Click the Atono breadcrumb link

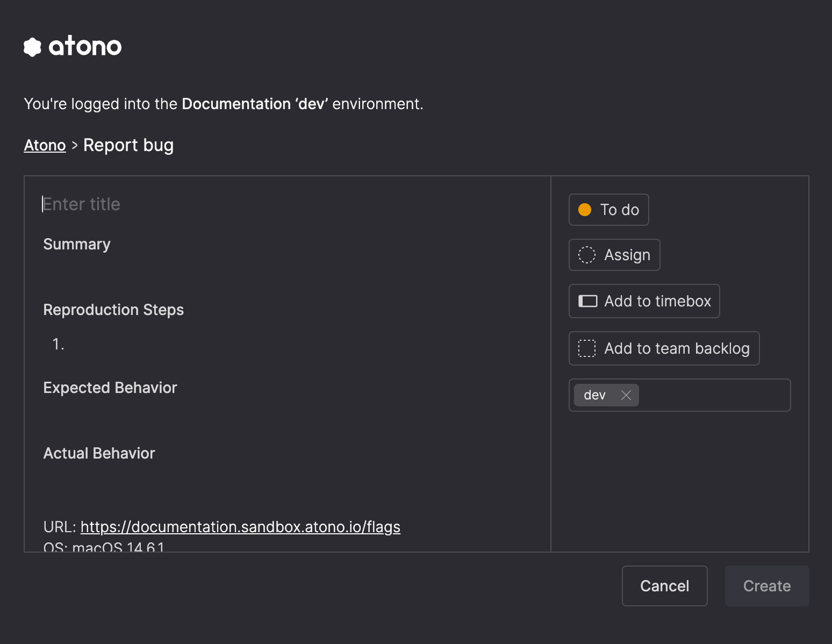pyautogui.click(x=45, y=145)
